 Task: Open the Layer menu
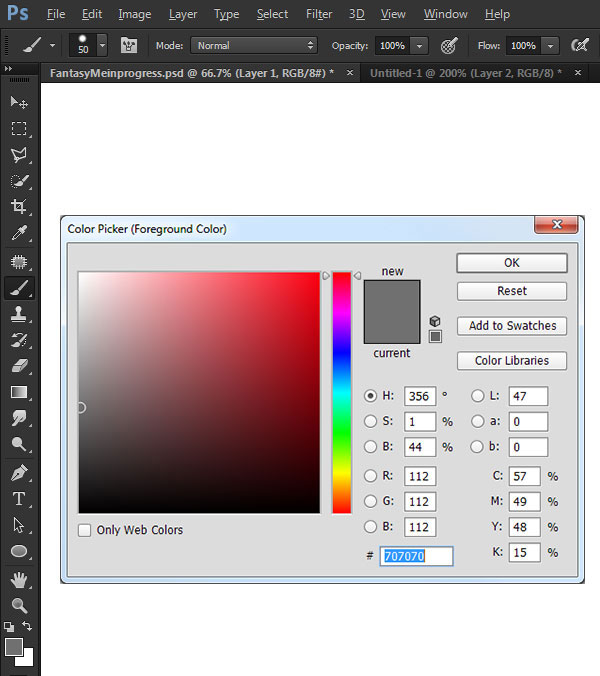point(183,14)
